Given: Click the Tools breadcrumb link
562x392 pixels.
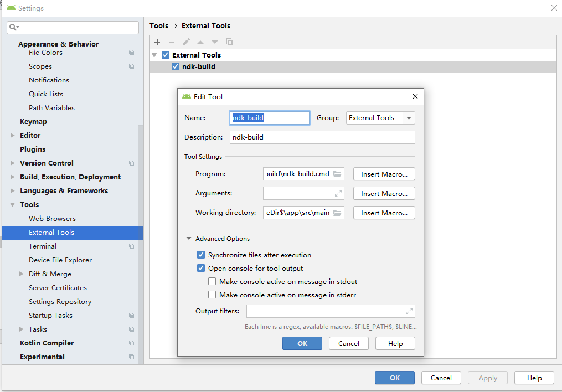Looking at the screenshot, I should click(x=159, y=26).
